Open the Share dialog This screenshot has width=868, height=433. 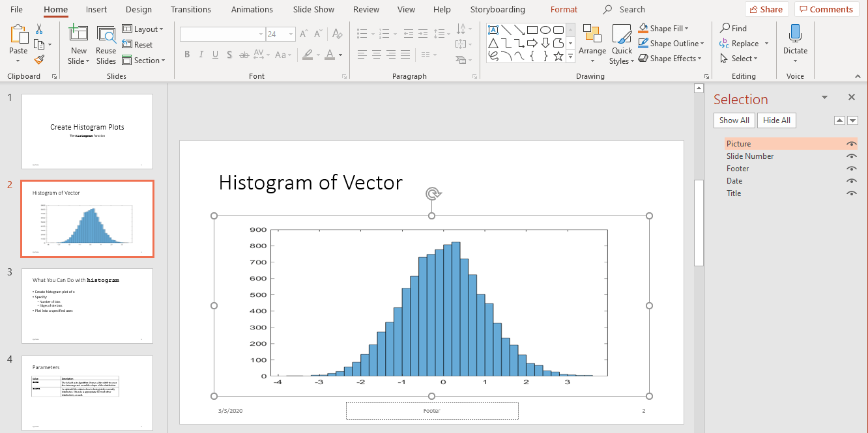[x=766, y=9]
